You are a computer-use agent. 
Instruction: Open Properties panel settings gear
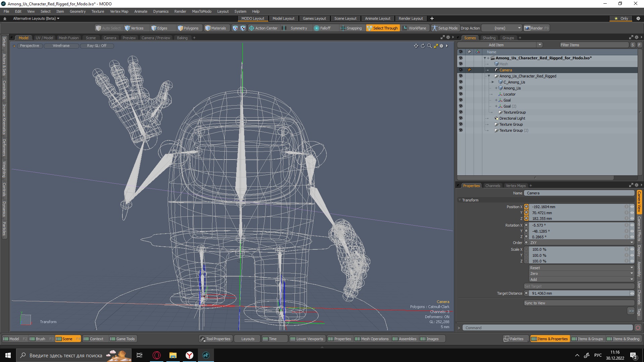pyautogui.click(x=636, y=185)
